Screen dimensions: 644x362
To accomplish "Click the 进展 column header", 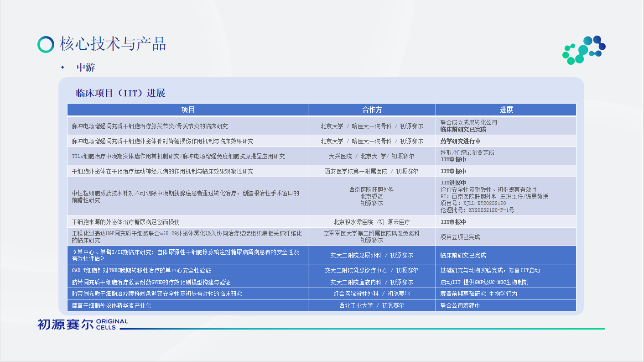I will 506,110.
